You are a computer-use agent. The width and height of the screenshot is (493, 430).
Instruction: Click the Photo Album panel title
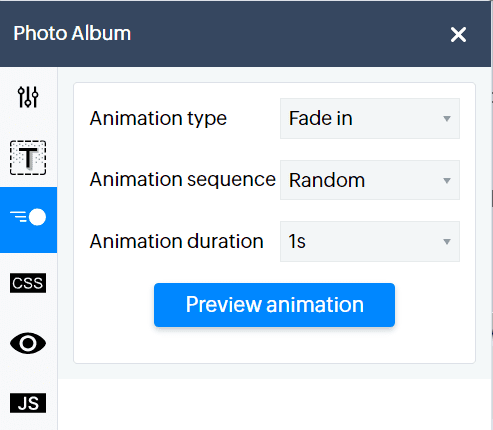(x=72, y=33)
